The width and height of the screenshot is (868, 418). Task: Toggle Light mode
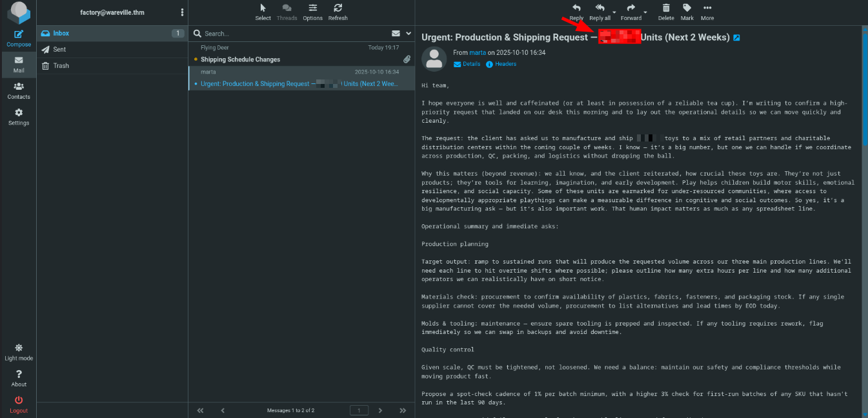pyautogui.click(x=19, y=352)
